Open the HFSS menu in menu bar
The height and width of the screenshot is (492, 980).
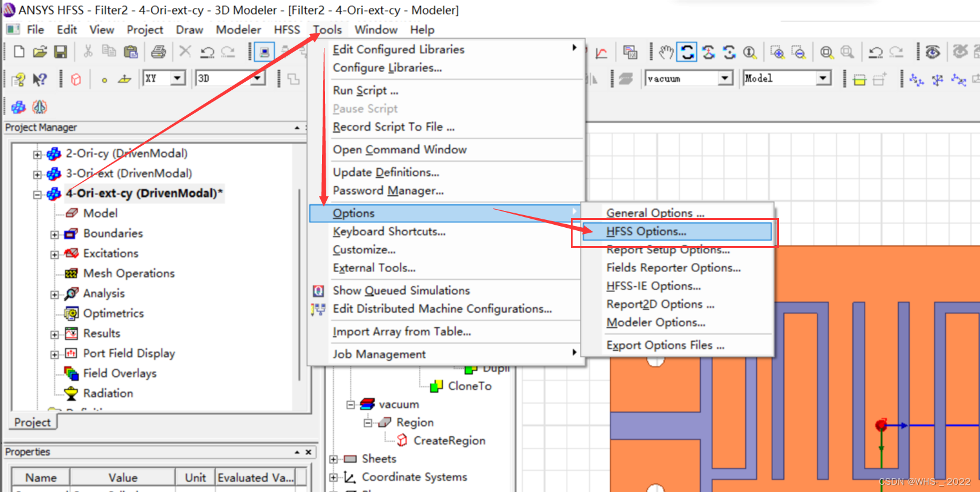pyautogui.click(x=287, y=30)
